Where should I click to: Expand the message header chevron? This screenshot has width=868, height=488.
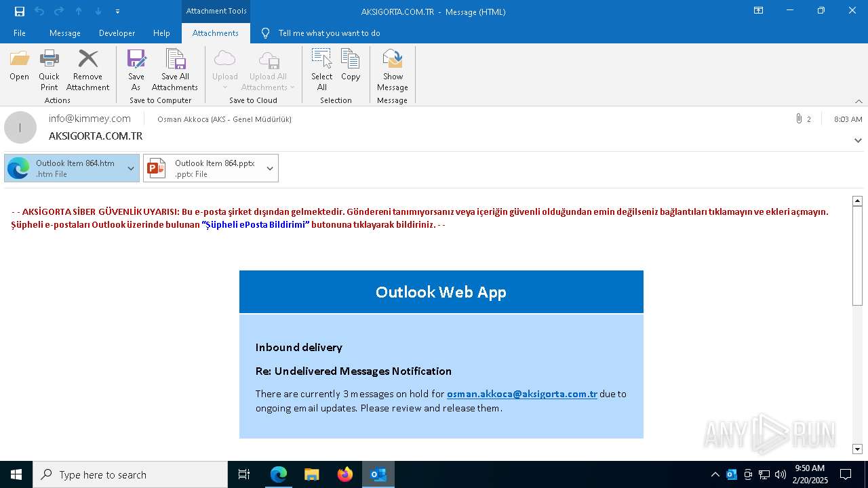858,140
